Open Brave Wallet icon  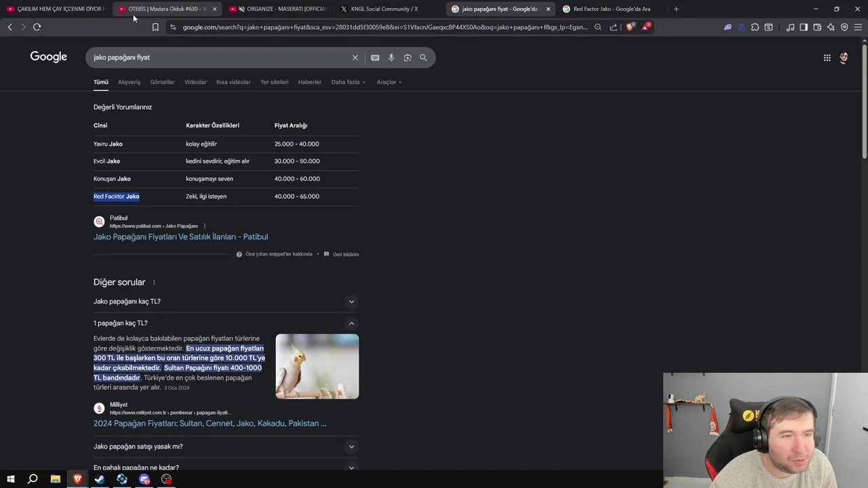pyautogui.click(x=817, y=27)
